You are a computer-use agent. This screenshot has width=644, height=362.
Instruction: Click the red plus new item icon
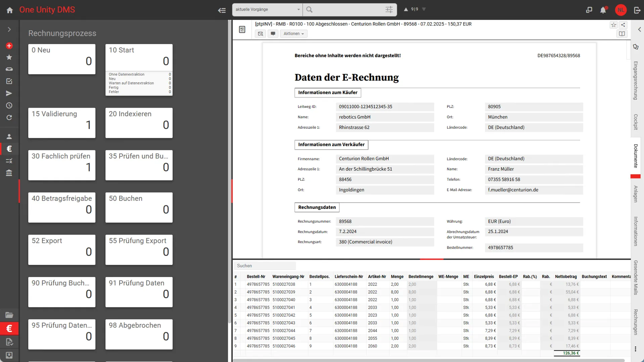9,46
